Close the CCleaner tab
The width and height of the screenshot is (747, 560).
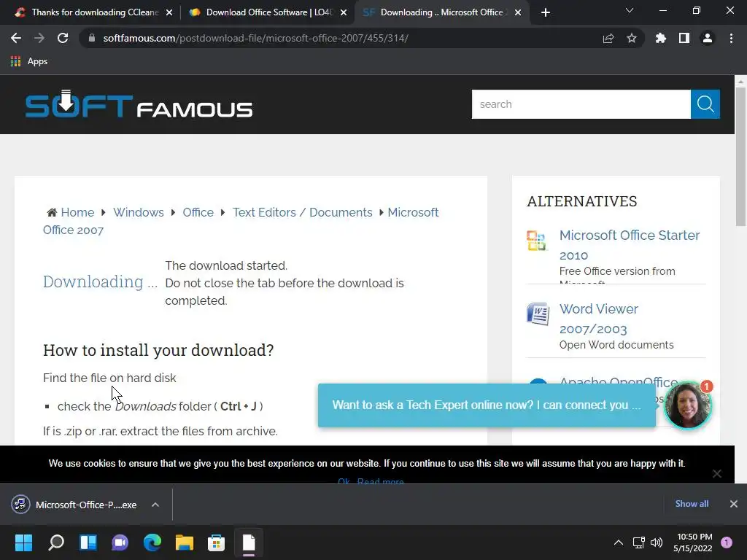click(169, 13)
